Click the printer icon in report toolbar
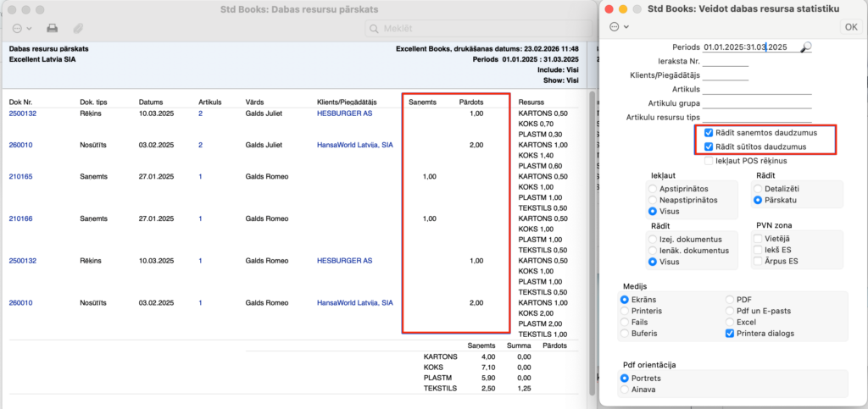This screenshot has height=409, width=868. (x=52, y=29)
